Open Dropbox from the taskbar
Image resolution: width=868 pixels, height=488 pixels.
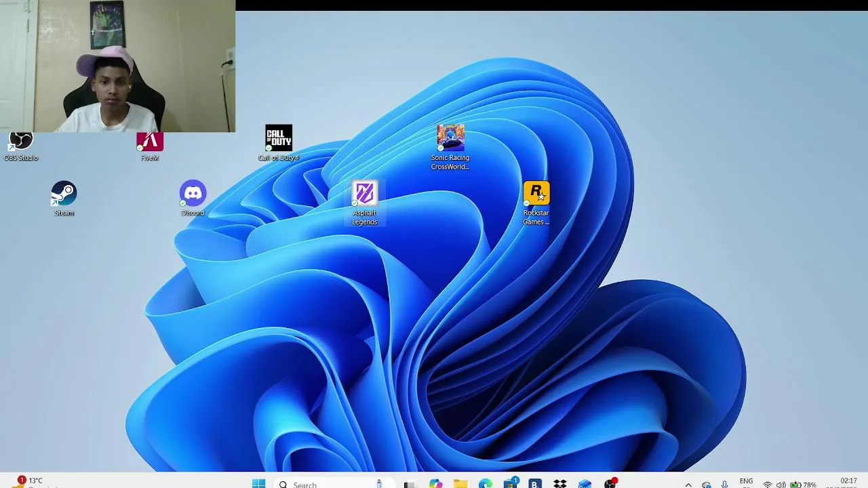(560, 484)
